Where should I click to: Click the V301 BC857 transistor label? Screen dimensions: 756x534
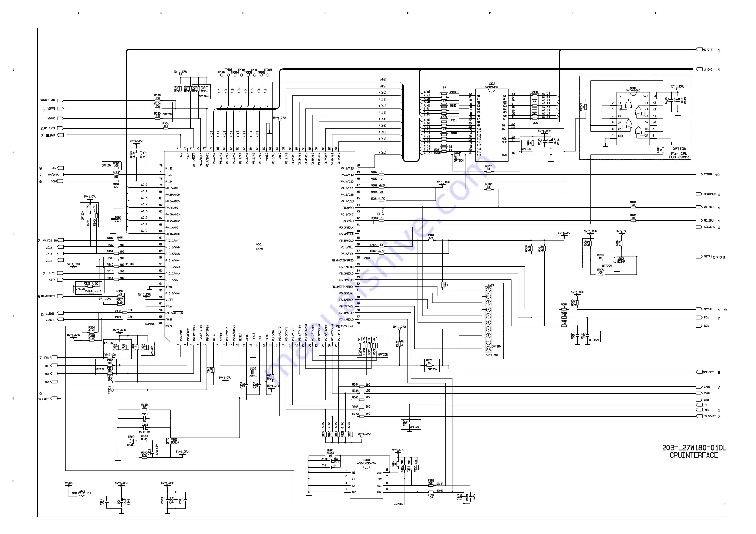pyautogui.click(x=174, y=441)
